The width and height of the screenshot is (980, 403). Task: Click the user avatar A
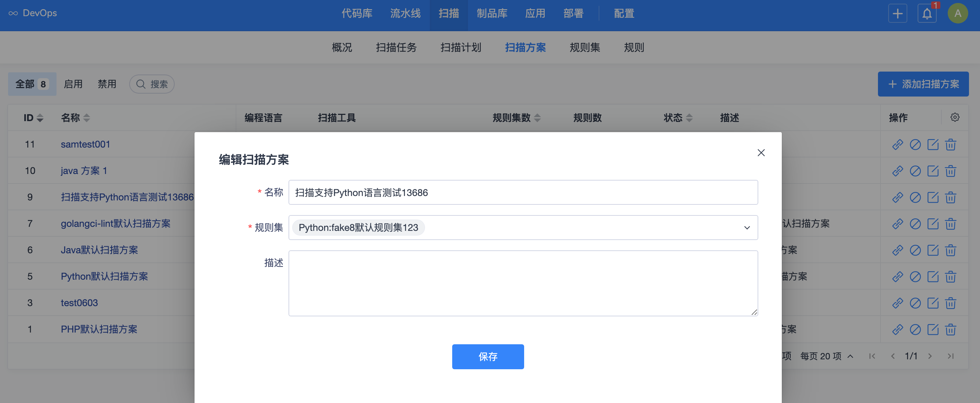[x=958, y=14]
